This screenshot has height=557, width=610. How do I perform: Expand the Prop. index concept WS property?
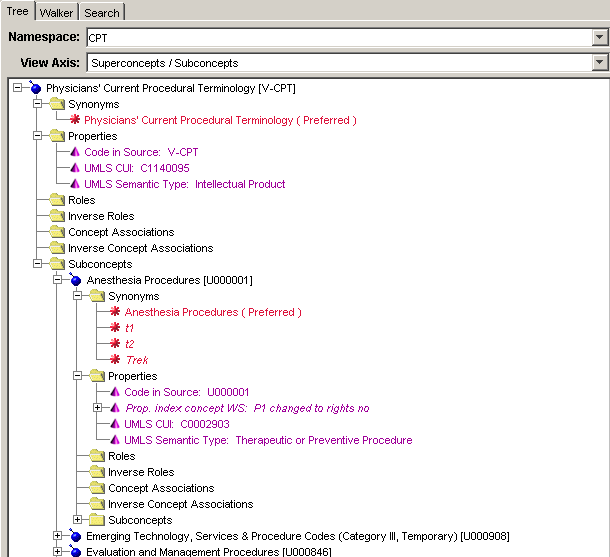point(97,407)
